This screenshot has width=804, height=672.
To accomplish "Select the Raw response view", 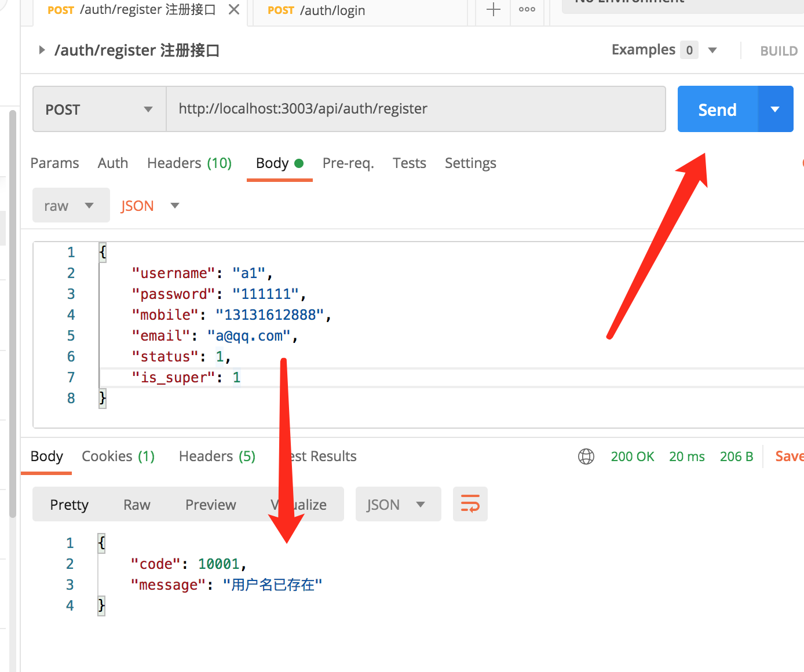I will pyautogui.click(x=137, y=505).
